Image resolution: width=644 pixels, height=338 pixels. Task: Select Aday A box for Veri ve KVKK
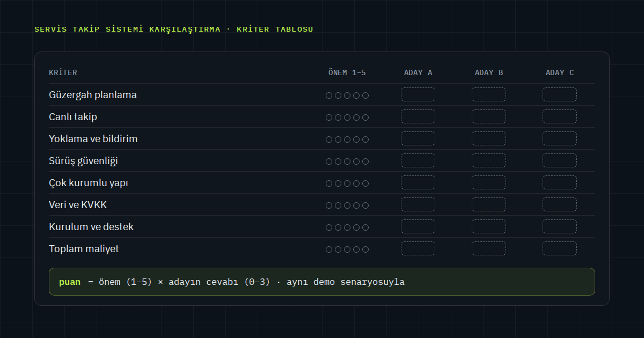418,204
